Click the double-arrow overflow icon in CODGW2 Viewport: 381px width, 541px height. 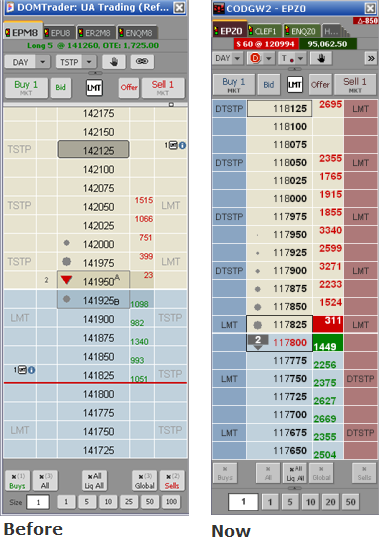pos(371,58)
